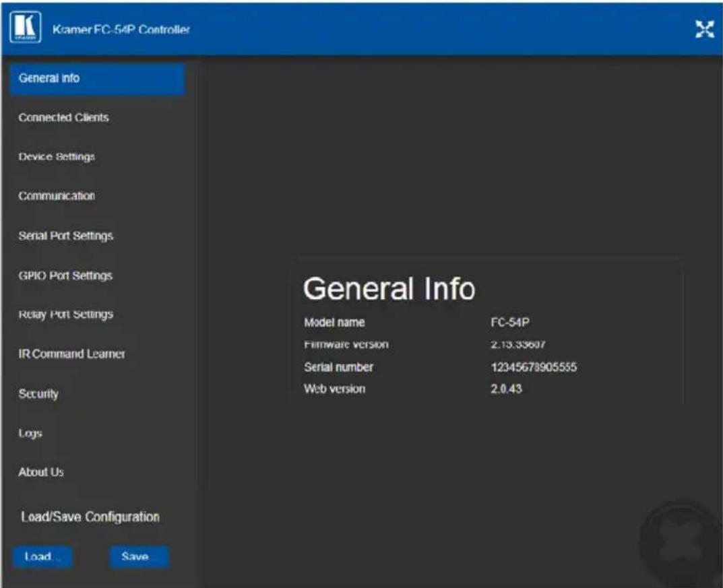Click the Load configuration button
The width and height of the screenshot is (723, 588).
pyautogui.click(x=42, y=556)
